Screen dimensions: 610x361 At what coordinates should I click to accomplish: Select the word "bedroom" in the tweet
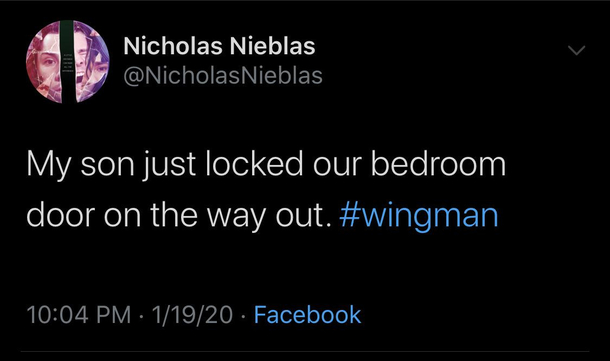click(x=438, y=163)
